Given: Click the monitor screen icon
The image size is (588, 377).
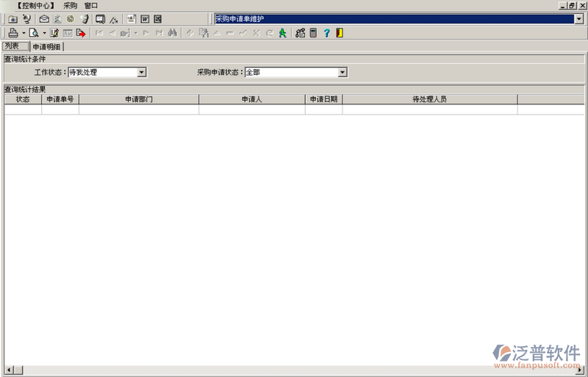Looking at the screenshot, I should [100, 19].
